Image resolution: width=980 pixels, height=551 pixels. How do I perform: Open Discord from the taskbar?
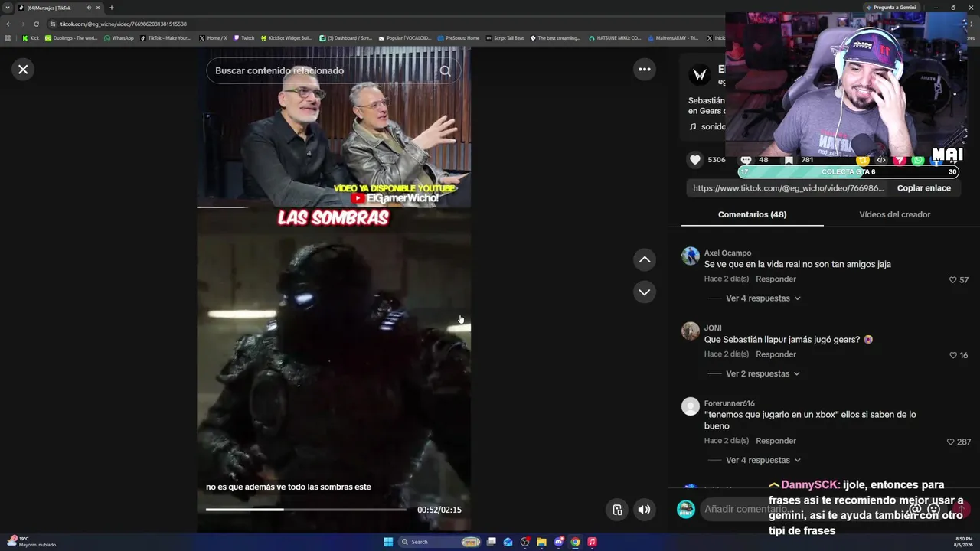click(x=559, y=542)
